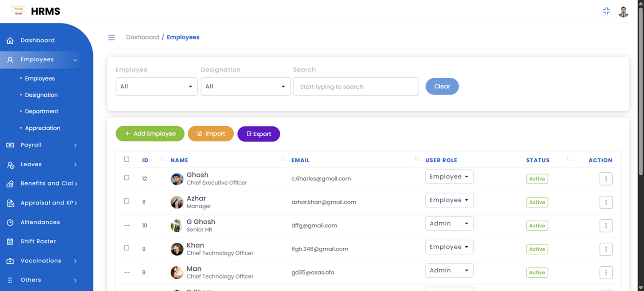Click the ID column sort arrows
This screenshot has height=291, width=644.
pos(162,159)
